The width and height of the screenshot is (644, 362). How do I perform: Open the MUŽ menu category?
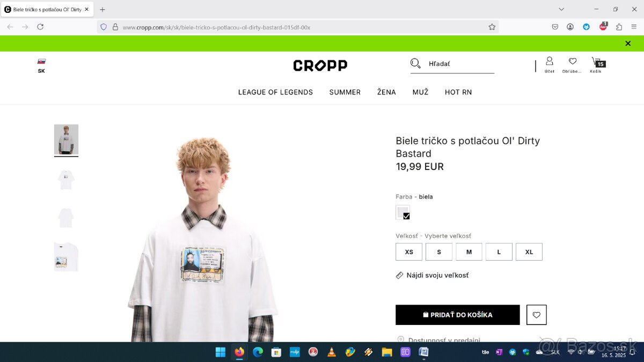[x=420, y=92]
